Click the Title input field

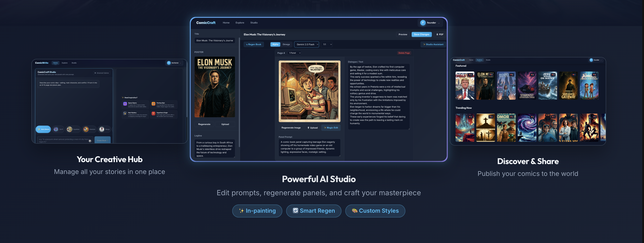pyautogui.click(x=214, y=40)
